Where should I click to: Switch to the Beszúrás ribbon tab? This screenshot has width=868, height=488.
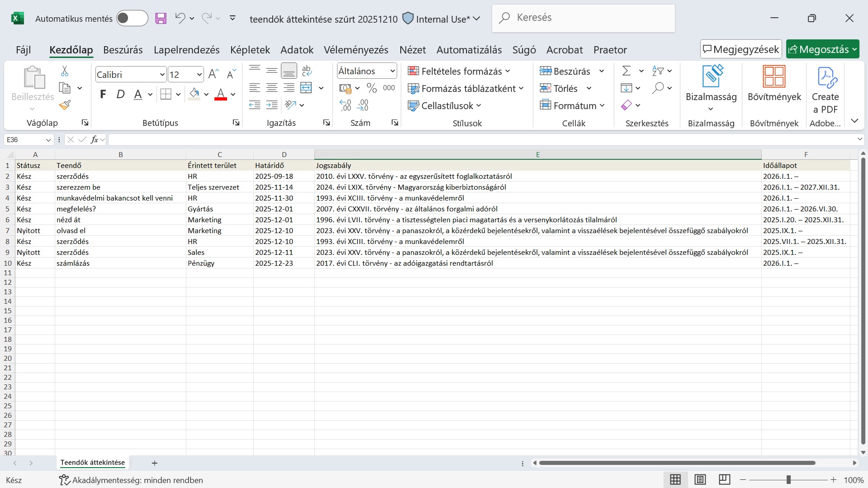pyautogui.click(x=123, y=50)
